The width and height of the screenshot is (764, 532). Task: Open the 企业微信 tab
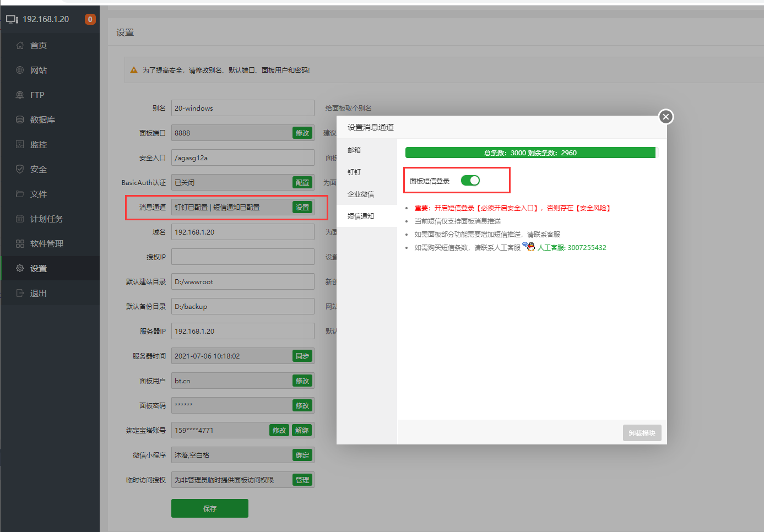tap(367, 194)
